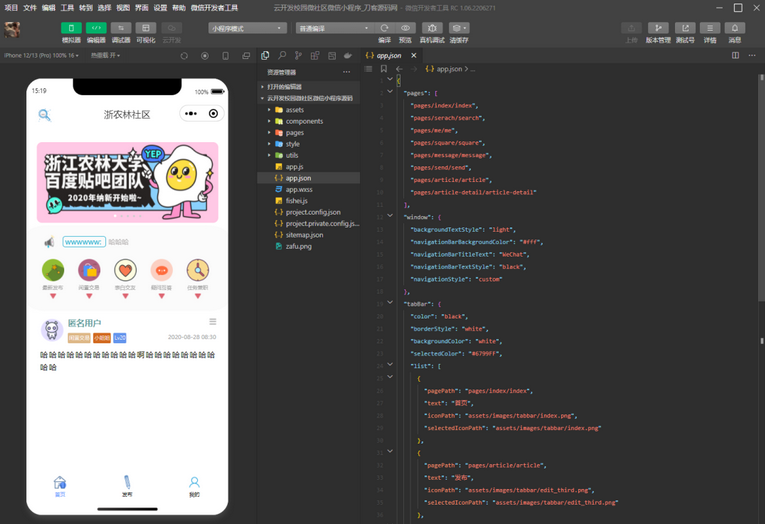
Task: Toggle the simulator panel button (模拟器)
Action: tap(72, 28)
